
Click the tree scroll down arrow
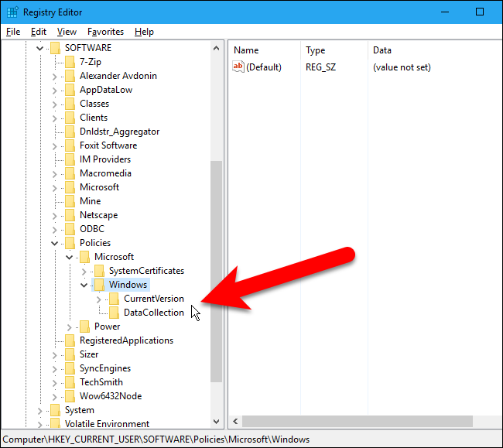[216, 422]
